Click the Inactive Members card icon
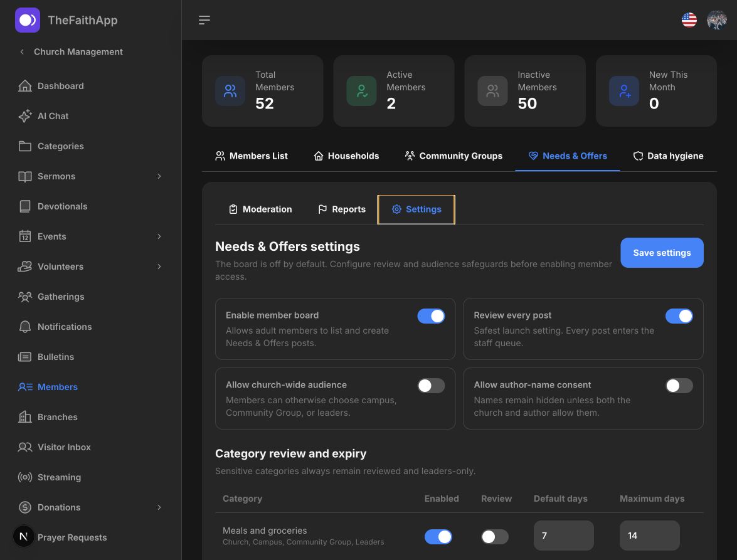This screenshot has height=560, width=737. click(x=492, y=91)
